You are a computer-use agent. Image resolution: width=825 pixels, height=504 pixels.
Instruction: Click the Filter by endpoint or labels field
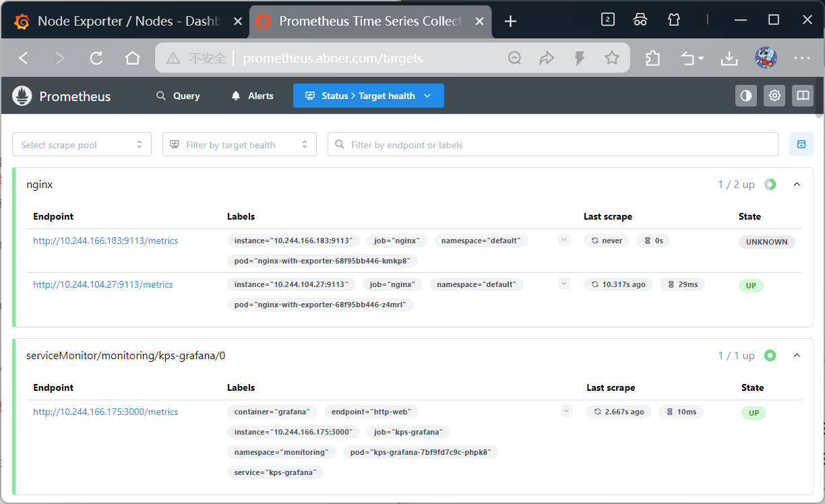[553, 144]
